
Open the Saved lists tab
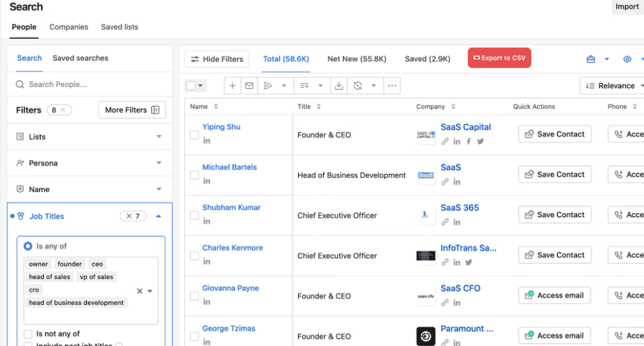pos(120,27)
